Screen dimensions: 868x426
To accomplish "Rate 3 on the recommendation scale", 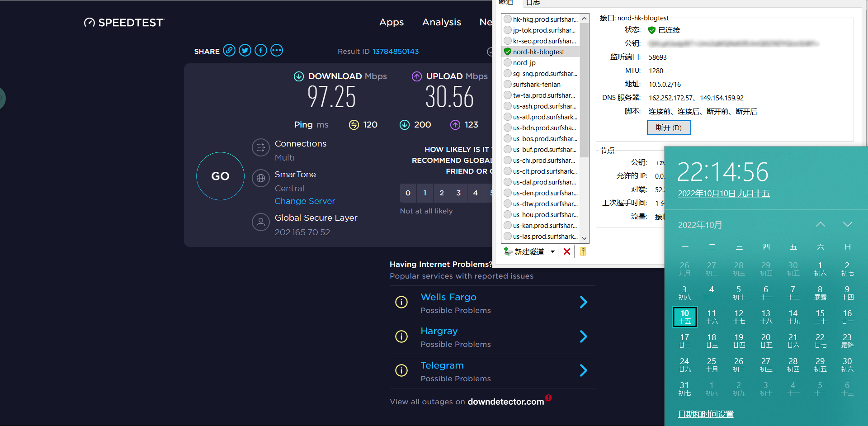I will point(458,193).
